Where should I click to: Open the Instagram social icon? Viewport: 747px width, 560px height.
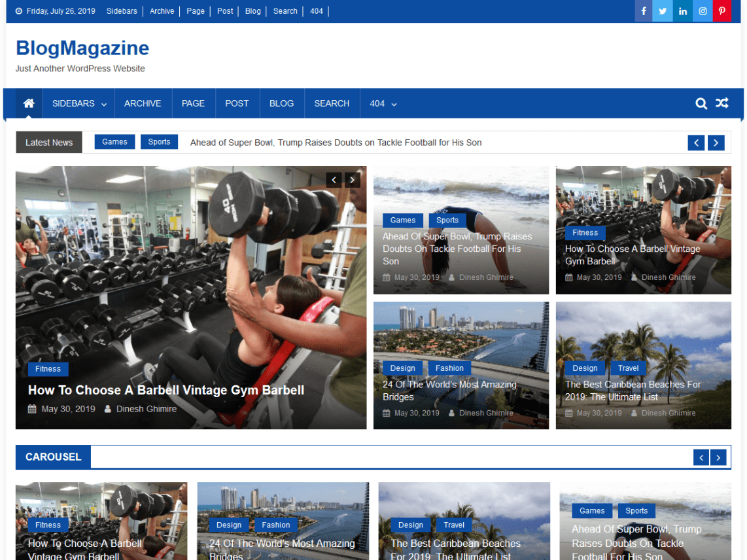(x=702, y=11)
